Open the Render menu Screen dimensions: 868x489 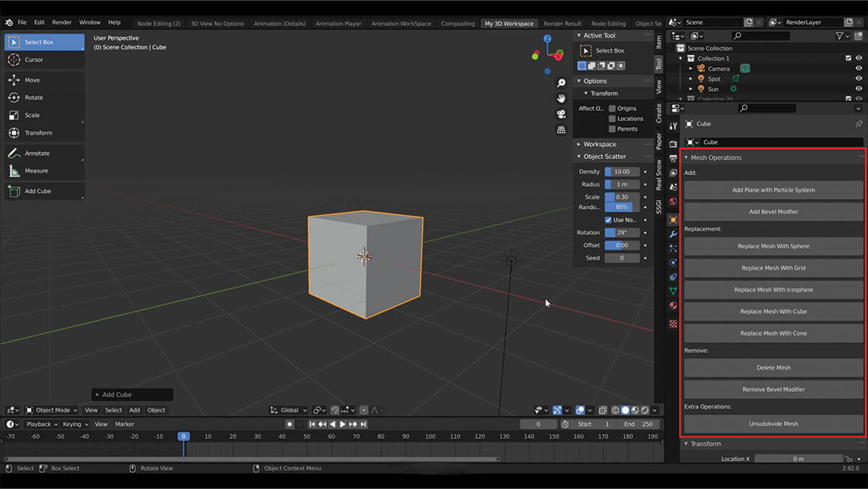[61, 22]
